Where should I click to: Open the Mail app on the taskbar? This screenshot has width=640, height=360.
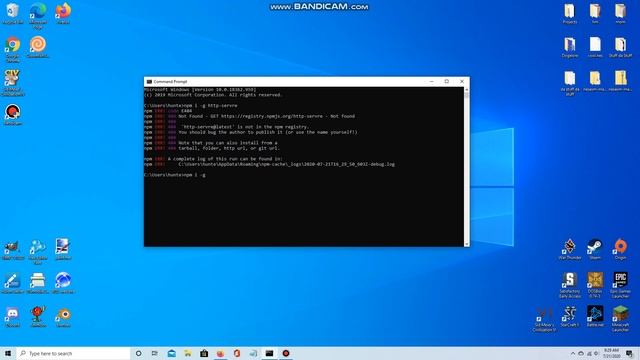coord(171,353)
